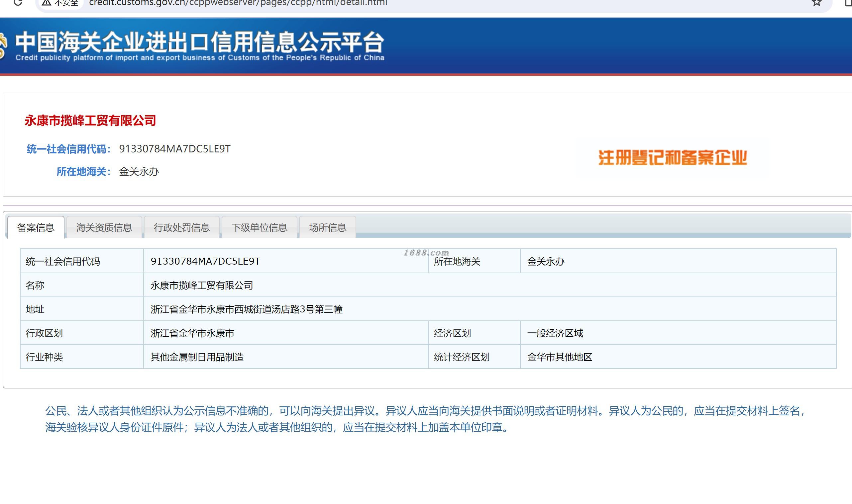Open the 行政处罚信息 tab

[x=181, y=227]
